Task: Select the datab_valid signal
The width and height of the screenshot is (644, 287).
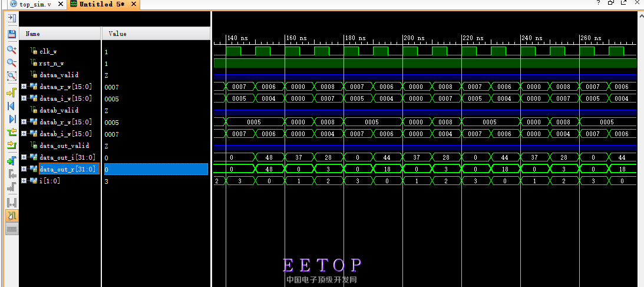Action: 59,110
